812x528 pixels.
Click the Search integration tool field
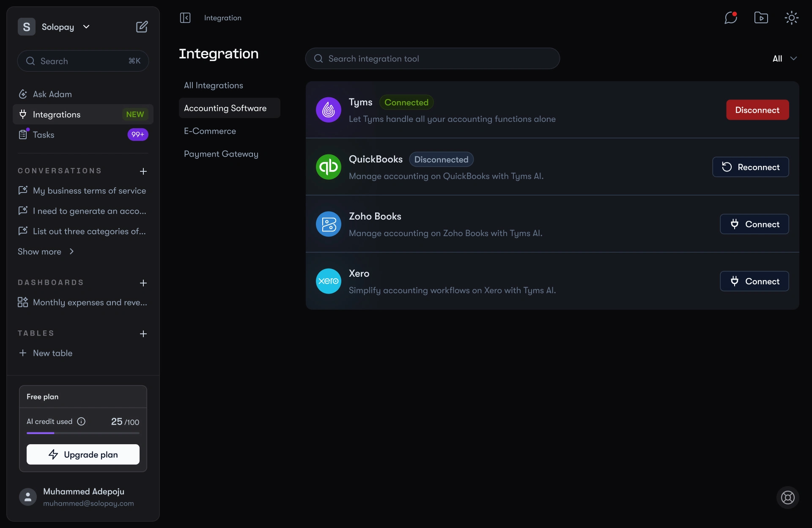pos(432,58)
